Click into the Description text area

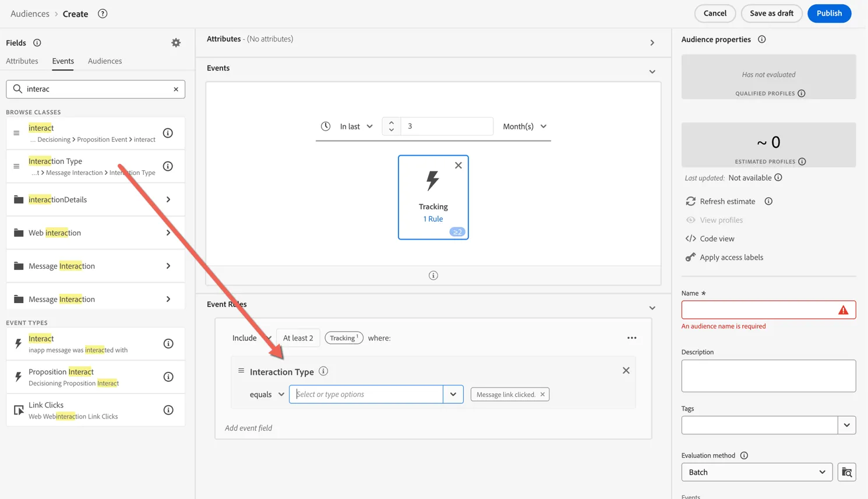(x=768, y=376)
